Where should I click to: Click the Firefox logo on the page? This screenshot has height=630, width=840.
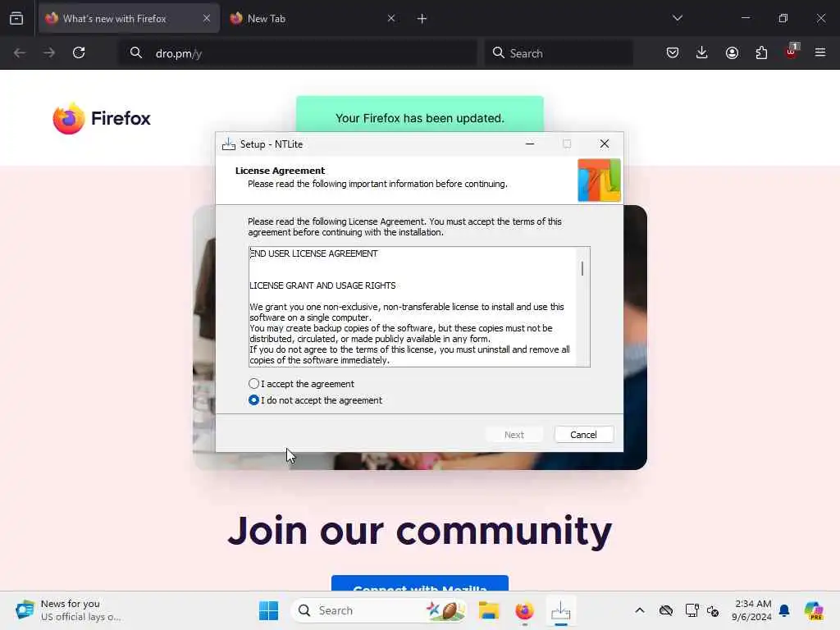(102, 118)
